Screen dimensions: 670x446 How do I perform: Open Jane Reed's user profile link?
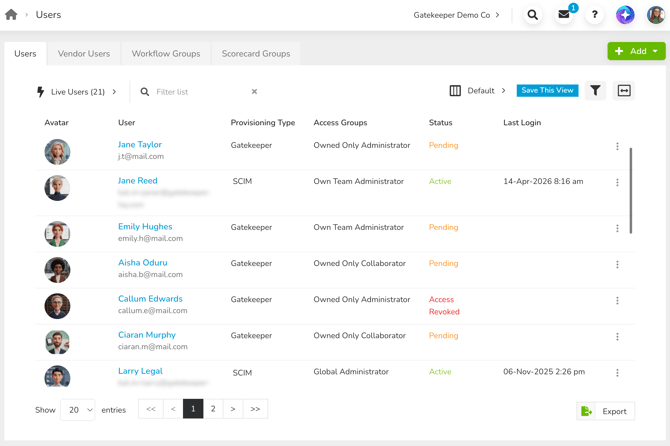point(138,181)
